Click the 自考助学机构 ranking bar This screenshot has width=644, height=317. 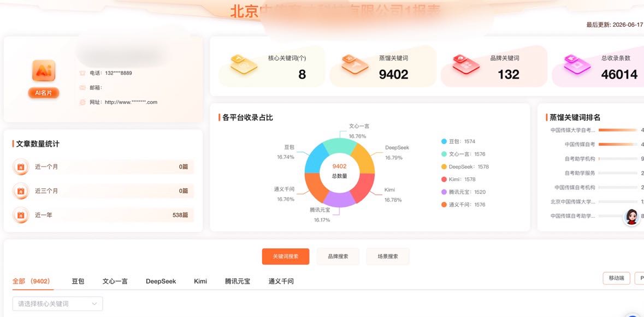click(618, 159)
